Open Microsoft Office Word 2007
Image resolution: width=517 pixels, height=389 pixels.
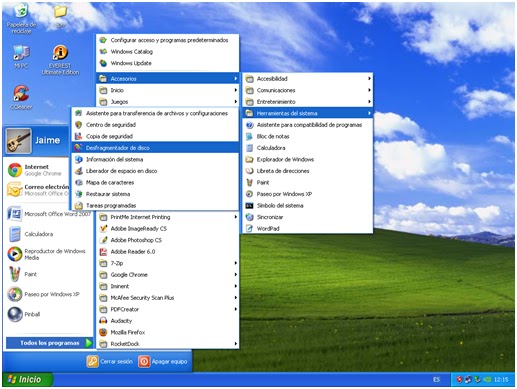click(x=49, y=214)
